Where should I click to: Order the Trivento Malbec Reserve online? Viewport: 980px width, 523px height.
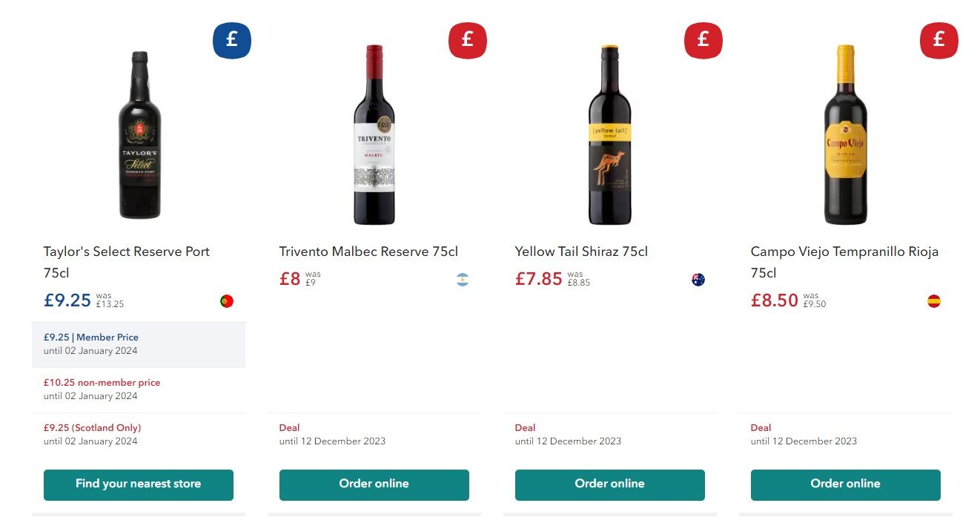374,484
